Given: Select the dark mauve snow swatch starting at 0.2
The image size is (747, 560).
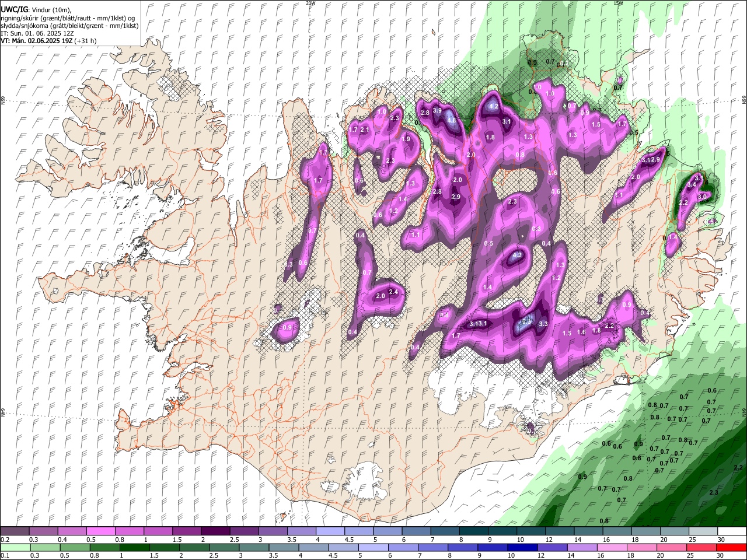Looking at the screenshot, I should point(15,531).
